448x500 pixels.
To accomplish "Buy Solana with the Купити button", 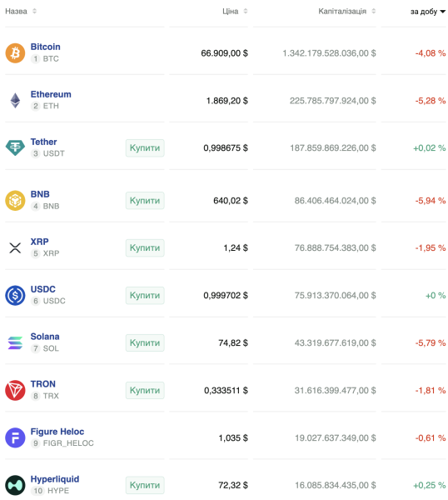I will pyautogui.click(x=145, y=342).
